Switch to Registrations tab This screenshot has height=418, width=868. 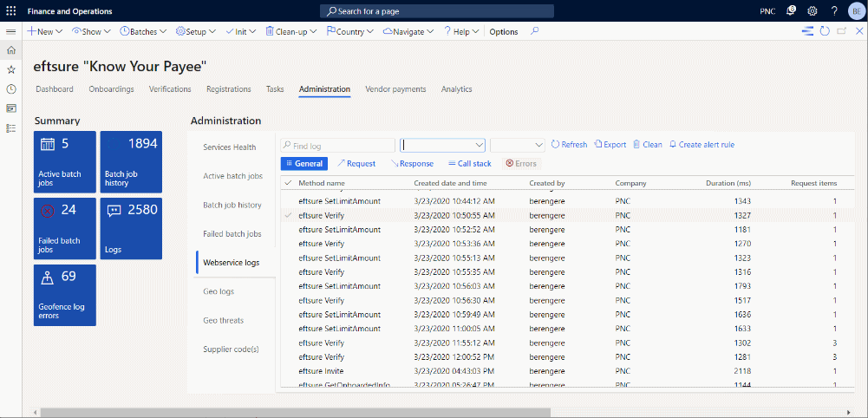229,89
